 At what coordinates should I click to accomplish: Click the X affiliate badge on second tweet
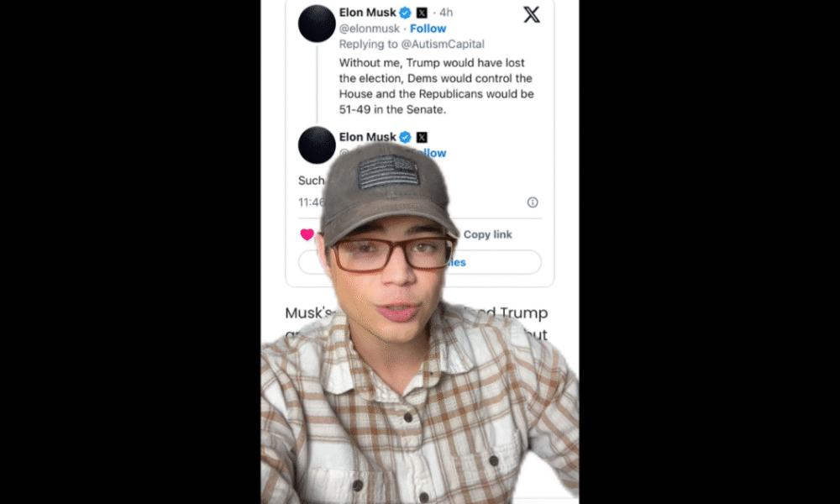422,137
